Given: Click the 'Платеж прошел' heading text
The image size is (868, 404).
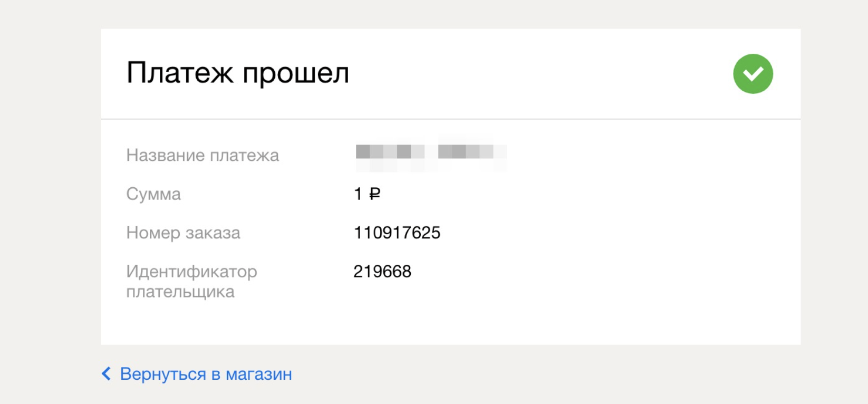Looking at the screenshot, I should click(237, 72).
